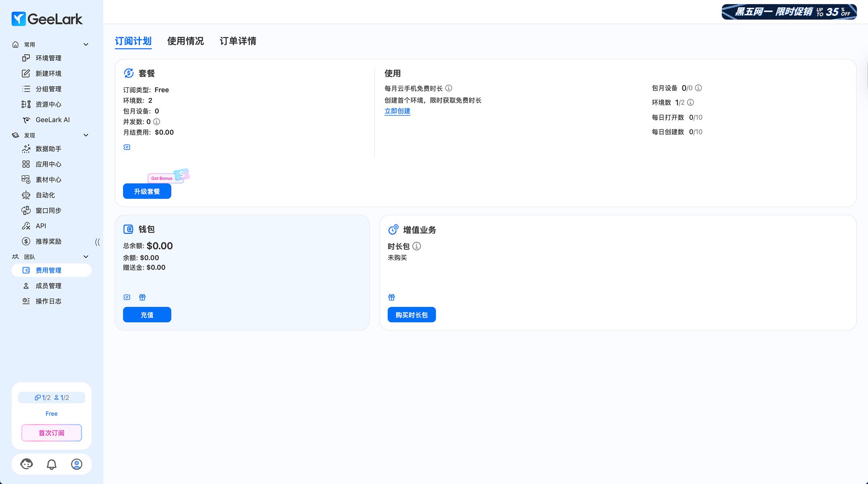Switch to the 使用情况 tab

point(186,41)
